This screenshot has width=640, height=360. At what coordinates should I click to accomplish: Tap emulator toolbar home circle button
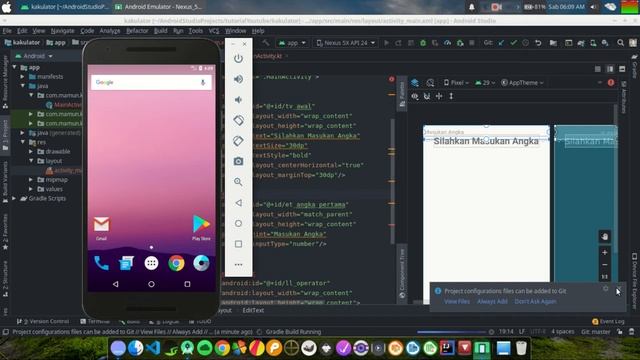tap(238, 223)
